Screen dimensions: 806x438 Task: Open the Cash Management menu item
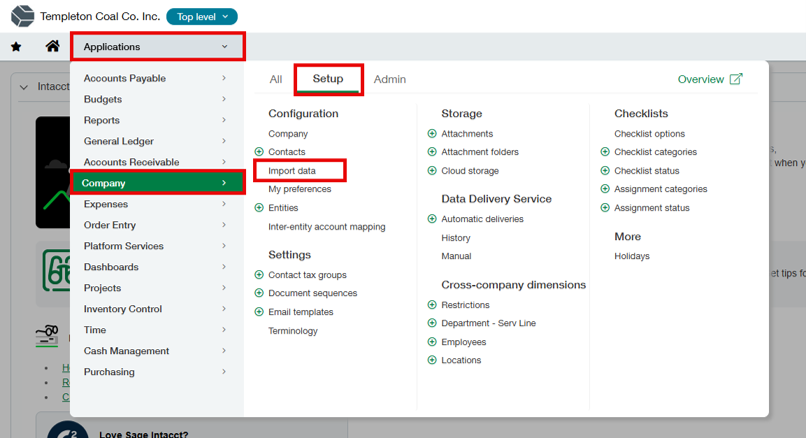click(157, 351)
